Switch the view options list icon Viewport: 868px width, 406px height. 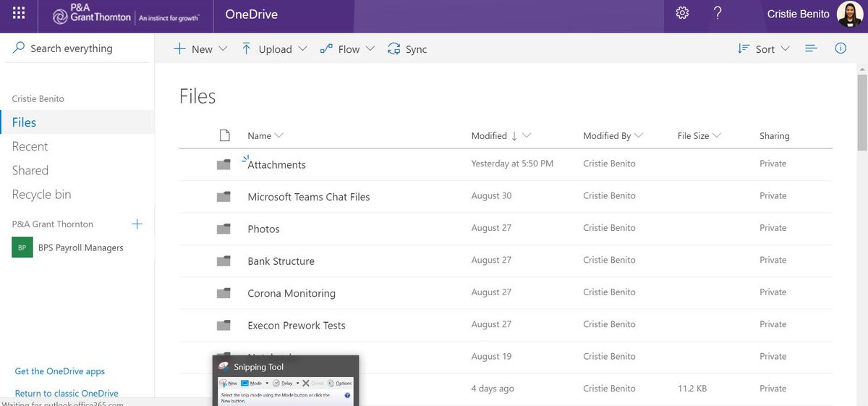pyautogui.click(x=811, y=48)
